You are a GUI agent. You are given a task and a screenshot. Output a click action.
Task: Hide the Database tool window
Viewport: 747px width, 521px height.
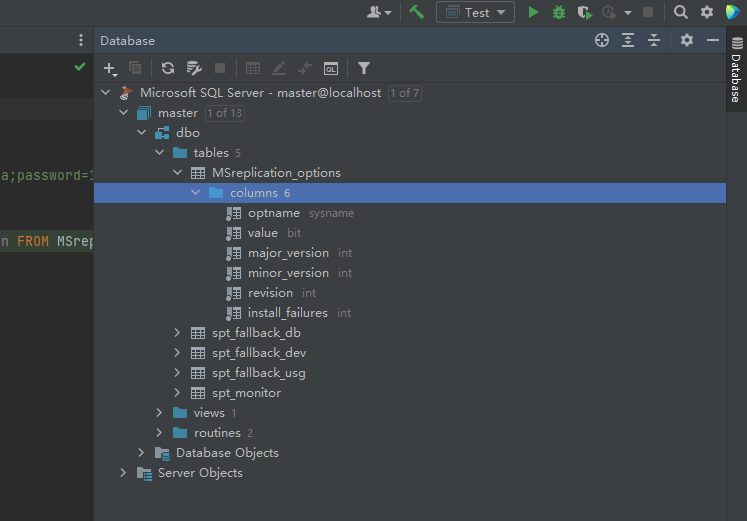(713, 40)
